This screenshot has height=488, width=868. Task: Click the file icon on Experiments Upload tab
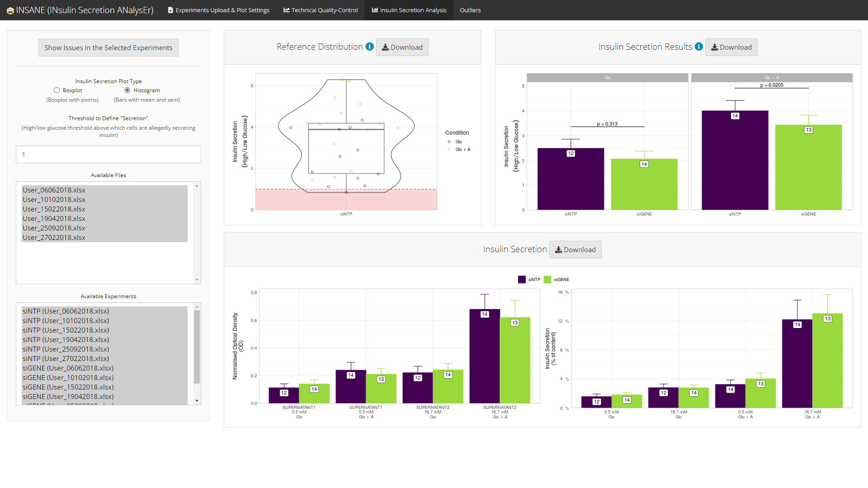pyautogui.click(x=170, y=10)
